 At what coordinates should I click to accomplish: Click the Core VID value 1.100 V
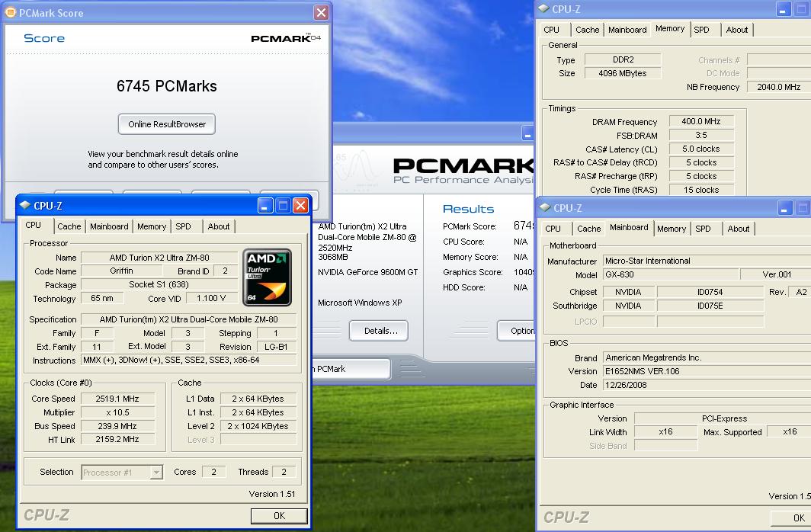coord(212,298)
